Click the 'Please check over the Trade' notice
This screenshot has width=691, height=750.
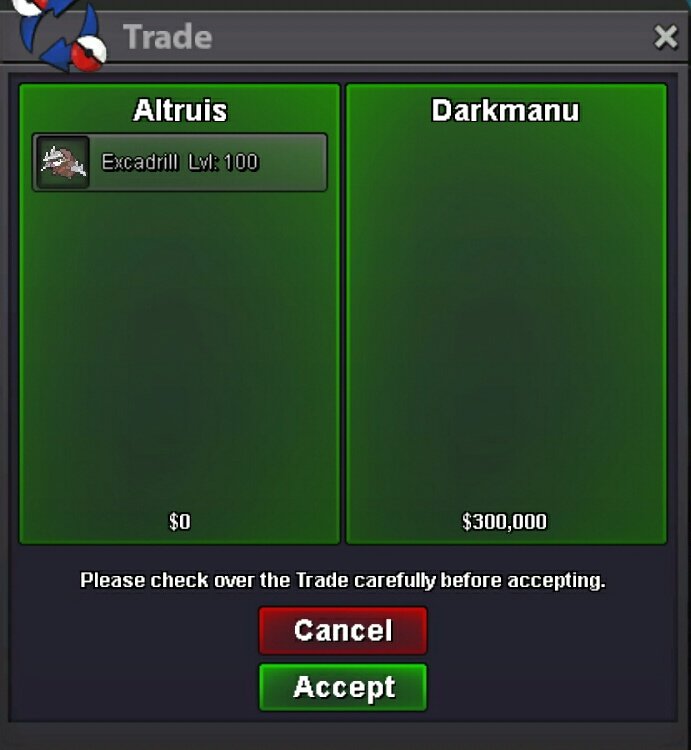[x=343, y=580]
